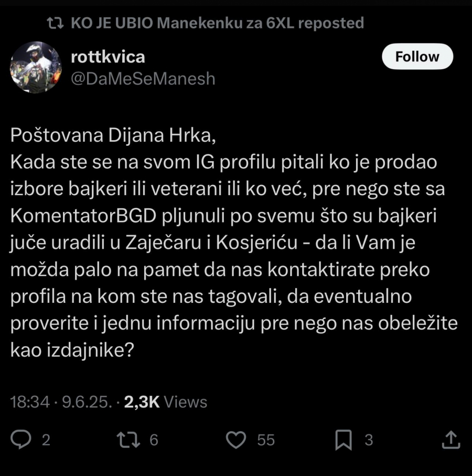Like the tweet with the heart icon
This screenshot has height=476, width=472.
pos(237,440)
